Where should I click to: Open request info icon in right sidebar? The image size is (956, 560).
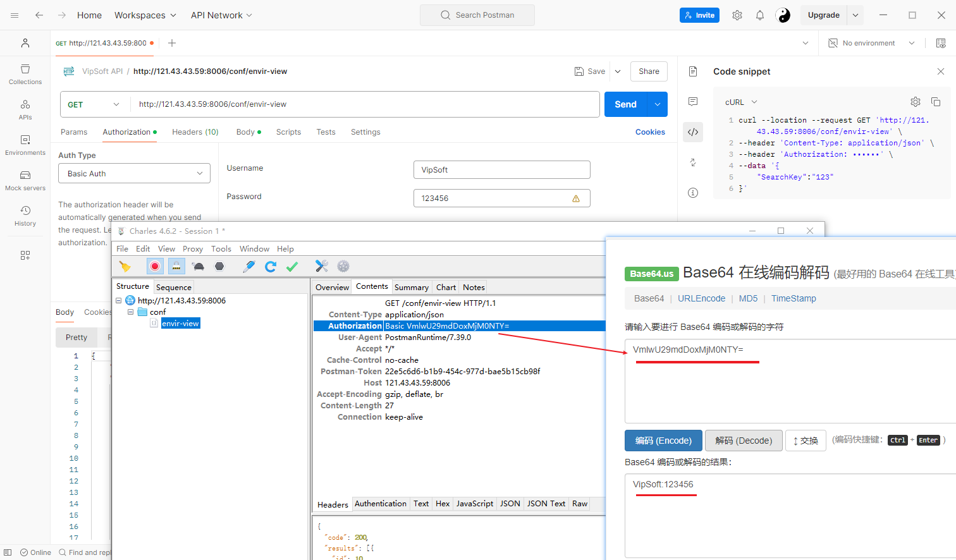pyautogui.click(x=693, y=193)
